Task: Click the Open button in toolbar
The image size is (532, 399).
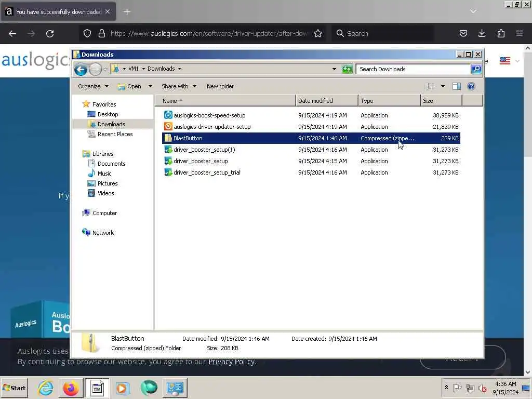Action: click(129, 86)
